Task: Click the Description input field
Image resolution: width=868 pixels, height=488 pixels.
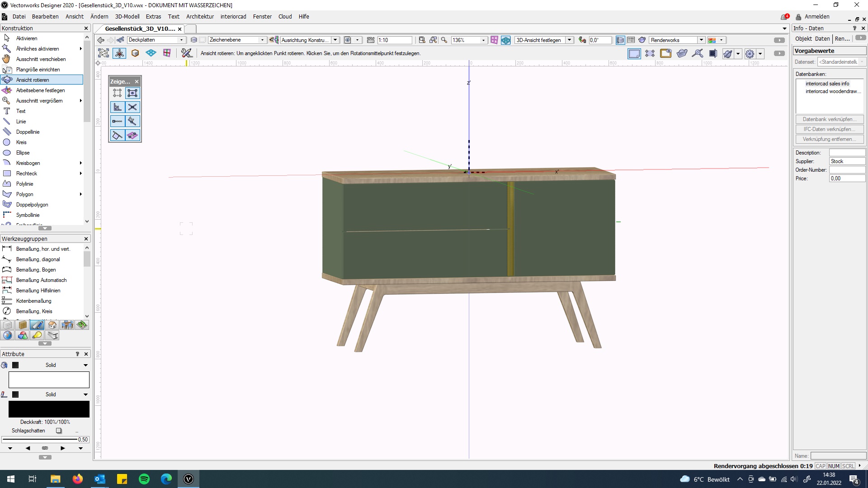Action: (x=847, y=153)
